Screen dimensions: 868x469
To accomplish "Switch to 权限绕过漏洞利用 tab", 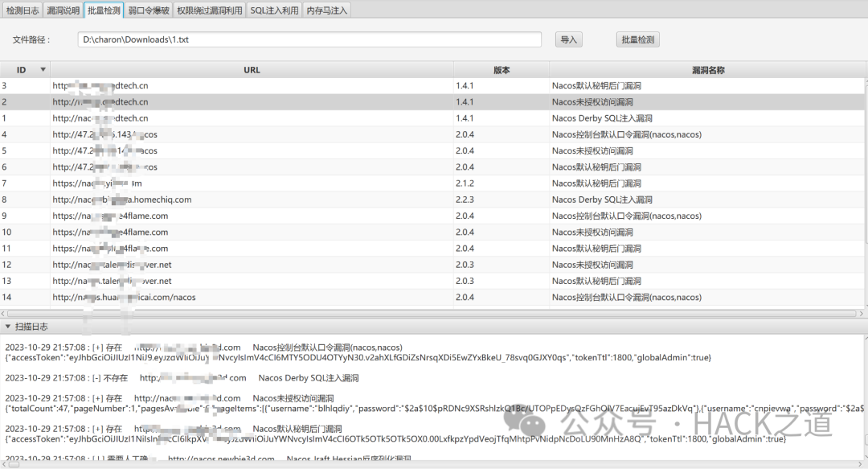I will point(210,10).
